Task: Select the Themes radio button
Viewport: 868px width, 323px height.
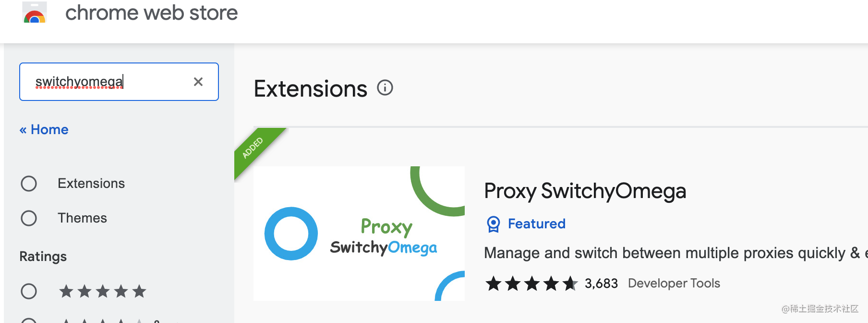Action: 29,218
